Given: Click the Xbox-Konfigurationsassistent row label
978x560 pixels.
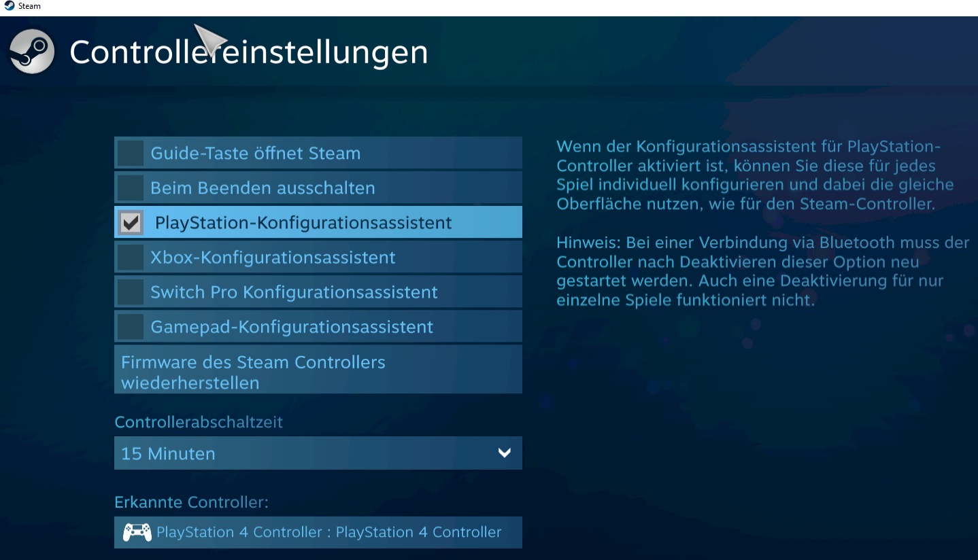Looking at the screenshot, I should click(273, 258).
